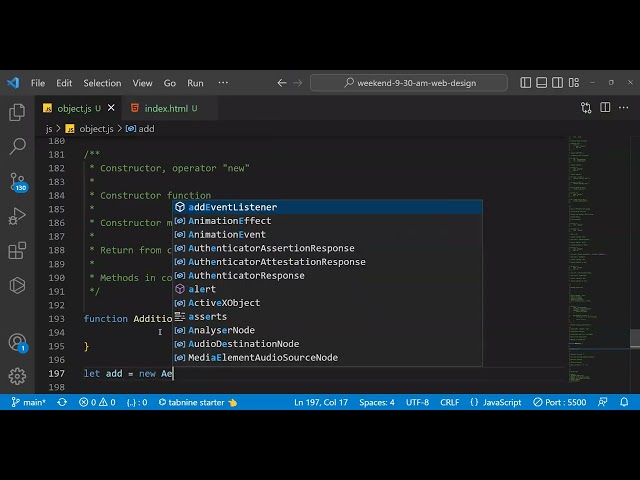This screenshot has width=640, height=480.
Task: Open the Accounts menu icon
Action: pyautogui.click(x=18, y=343)
